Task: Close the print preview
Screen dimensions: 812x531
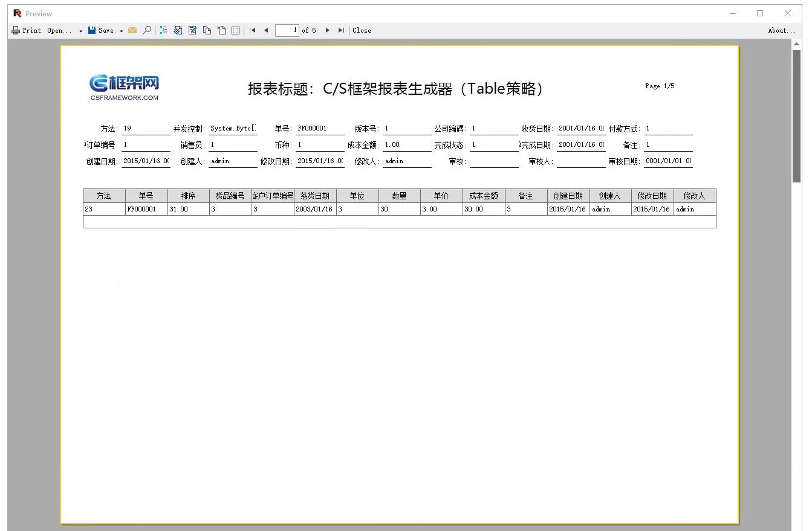Action: tap(362, 30)
